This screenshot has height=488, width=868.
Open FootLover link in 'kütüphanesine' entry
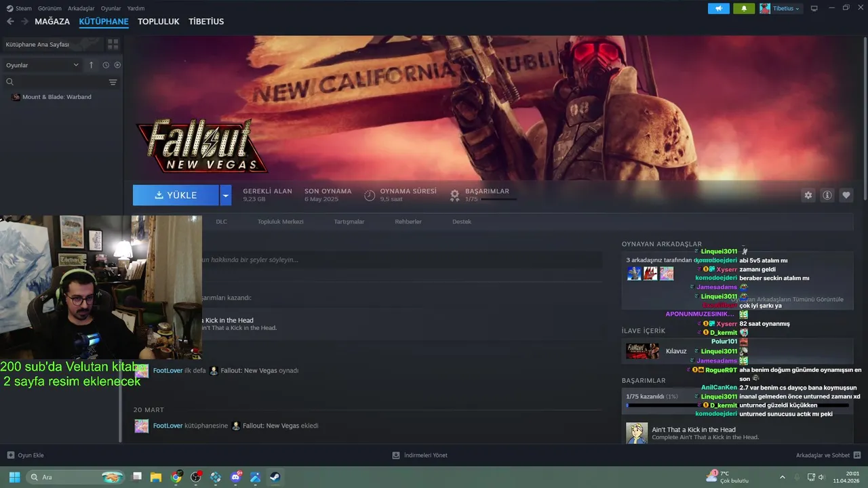[x=167, y=426]
